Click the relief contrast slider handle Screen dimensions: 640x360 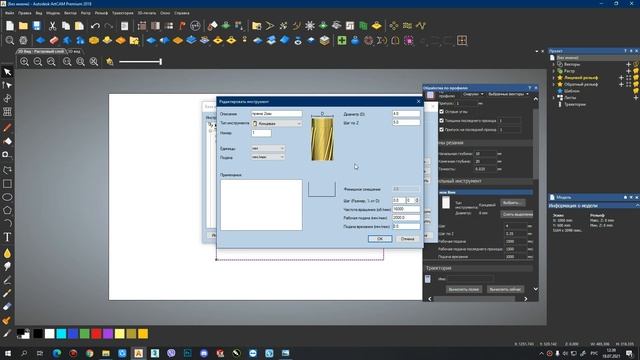click(160, 62)
